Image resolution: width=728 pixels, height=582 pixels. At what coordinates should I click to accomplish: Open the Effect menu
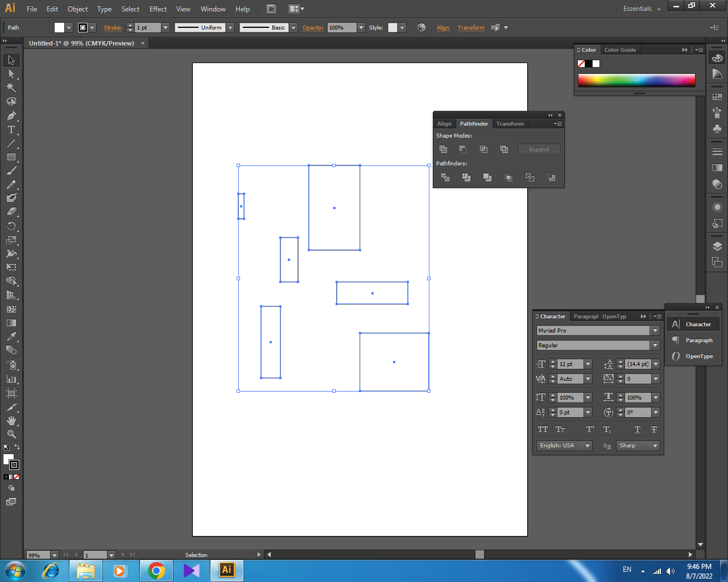(x=158, y=9)
